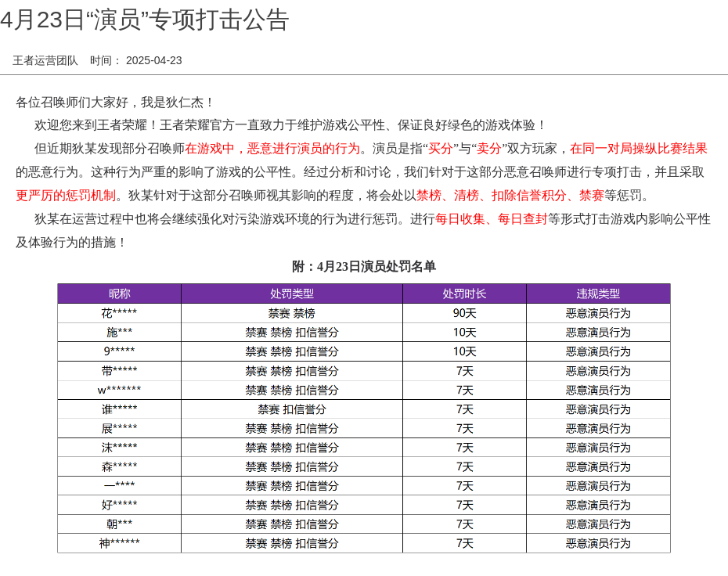Viewport: 728px width, 576px height.
Task: Click the nickname cell 施***
Action: point(119,333)
